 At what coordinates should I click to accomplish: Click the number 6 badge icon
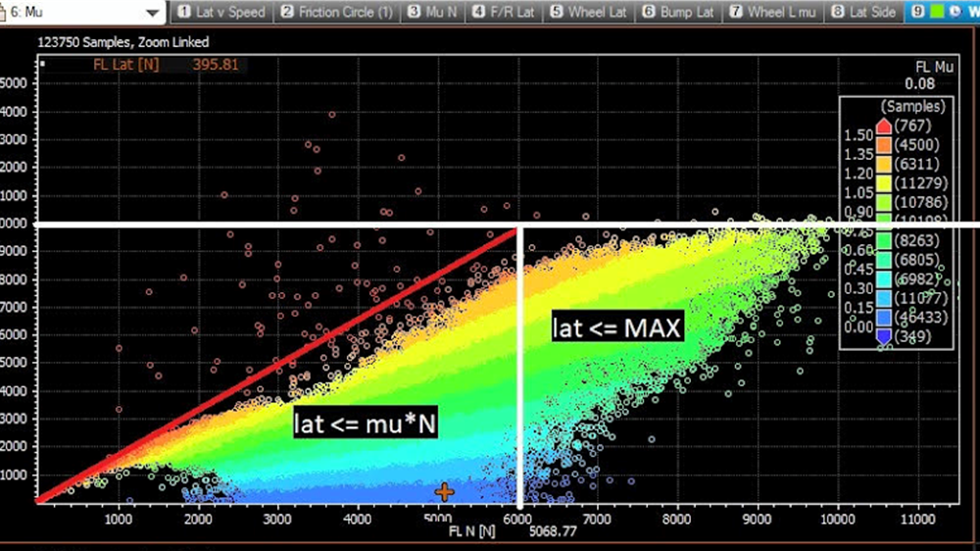pyautogui.click(x=649, y=11)
